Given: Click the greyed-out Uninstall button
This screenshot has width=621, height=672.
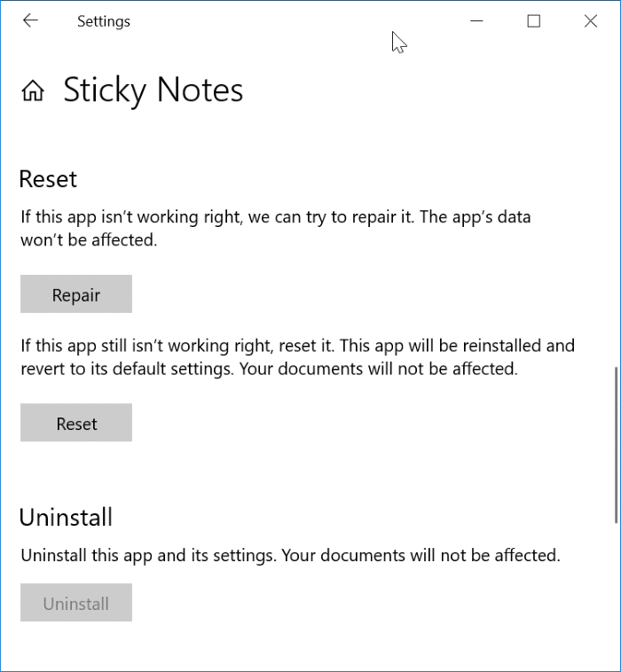Looking at the screenshot, I should point(76,604).
